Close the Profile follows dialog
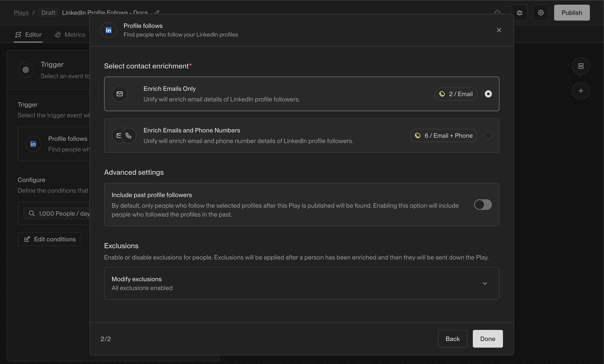The image size is (604, 364). (499, 30)
